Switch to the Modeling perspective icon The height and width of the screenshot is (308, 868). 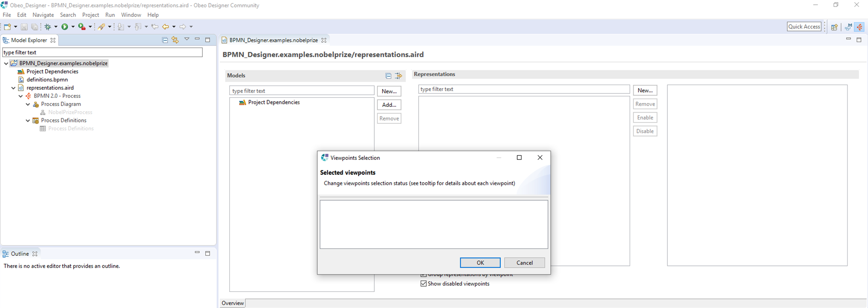pos(848,27)
